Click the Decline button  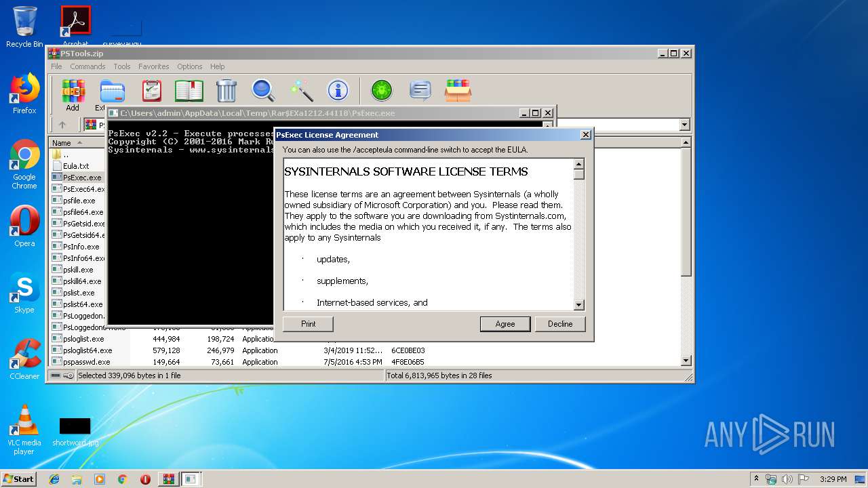click(560, 324)
